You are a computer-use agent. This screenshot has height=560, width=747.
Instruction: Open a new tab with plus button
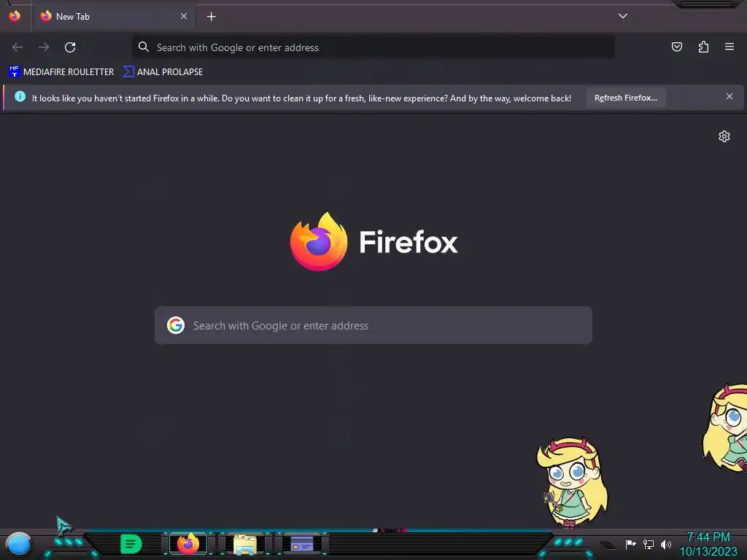(211, 17)
